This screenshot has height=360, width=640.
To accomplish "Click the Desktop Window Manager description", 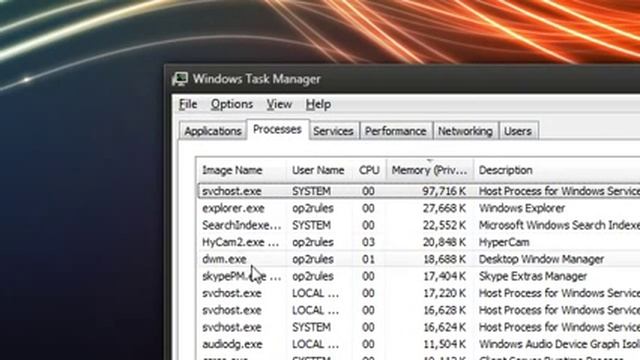I will (x=541, y=259).
